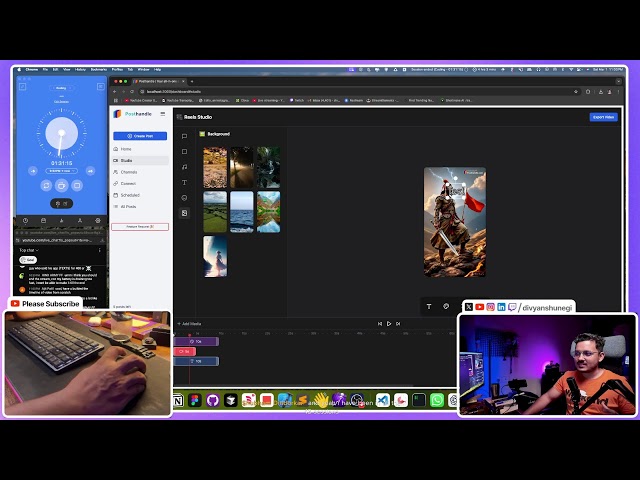Image resolution: width=640 pixels, height=480 pixels.
Task: Open the stickers smiley panel
Action: pos(184,198)
